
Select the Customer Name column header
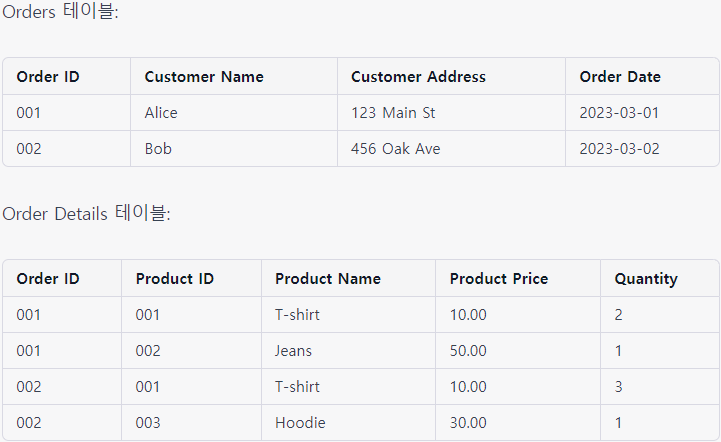204,77
